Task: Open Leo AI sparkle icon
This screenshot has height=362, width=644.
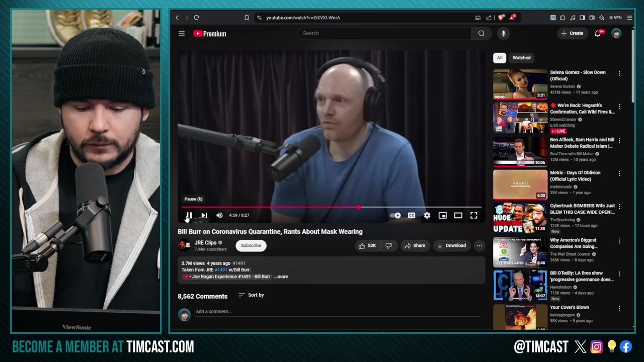Action: (x=602, y=18)
